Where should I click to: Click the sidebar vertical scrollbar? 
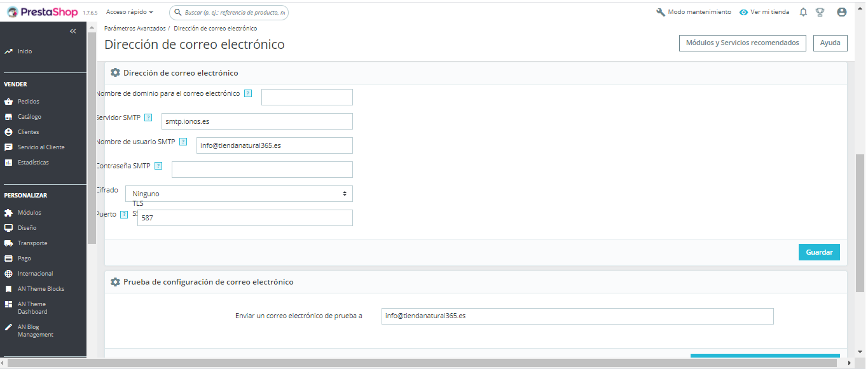92,137
